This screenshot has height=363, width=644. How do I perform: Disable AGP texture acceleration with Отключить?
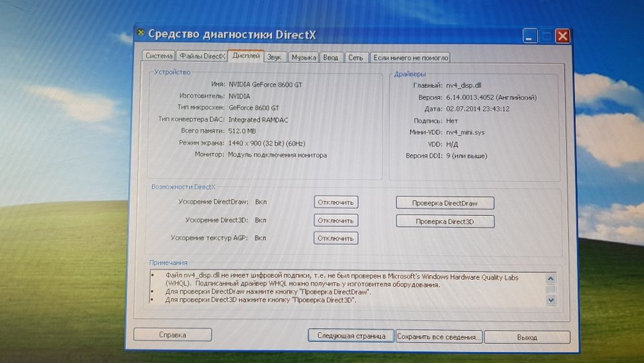(x=336, y=238)
